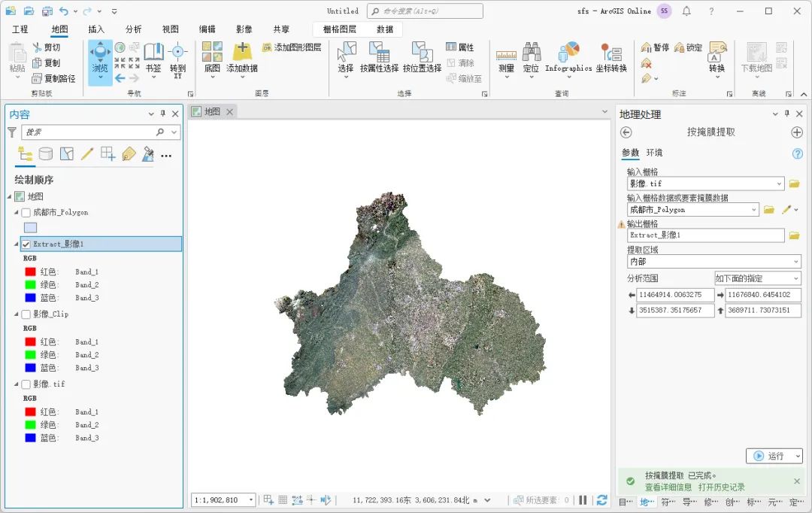
Task: Click the red 红色 swatch under Extract_影像1
Action: (x=31, y=272)
